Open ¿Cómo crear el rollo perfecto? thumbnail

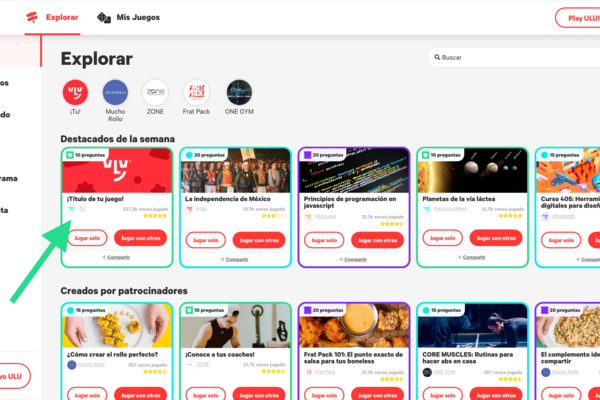click(117, 326)
